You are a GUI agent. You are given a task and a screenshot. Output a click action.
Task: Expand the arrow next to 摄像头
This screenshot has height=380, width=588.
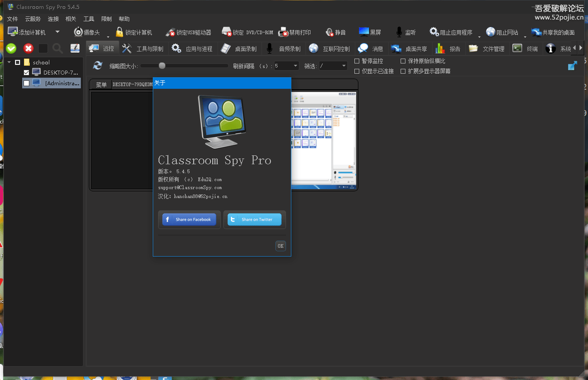(108, 36)
